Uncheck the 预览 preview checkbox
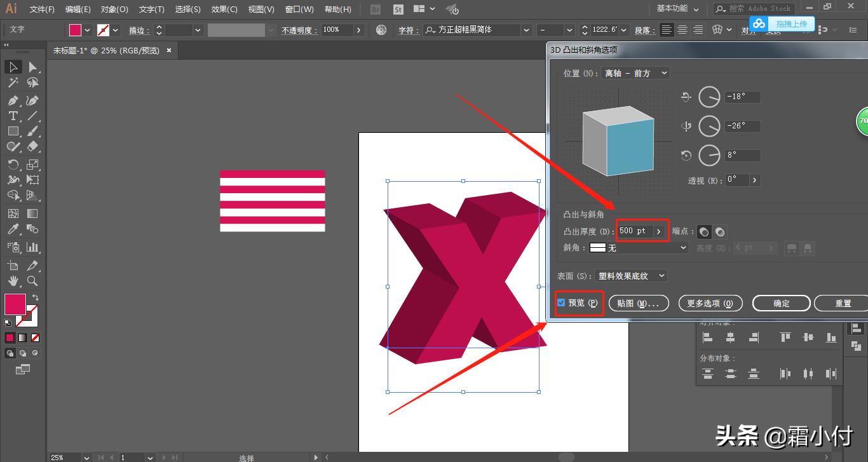Image resolution: width=868 pixels, height=462 pixels. (560, 303)
